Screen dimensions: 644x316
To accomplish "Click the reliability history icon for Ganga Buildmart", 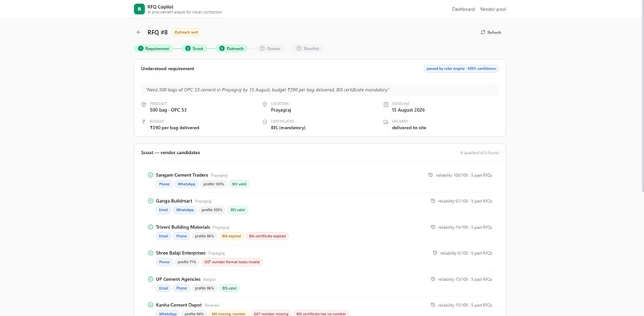I will tap(433, 201).
